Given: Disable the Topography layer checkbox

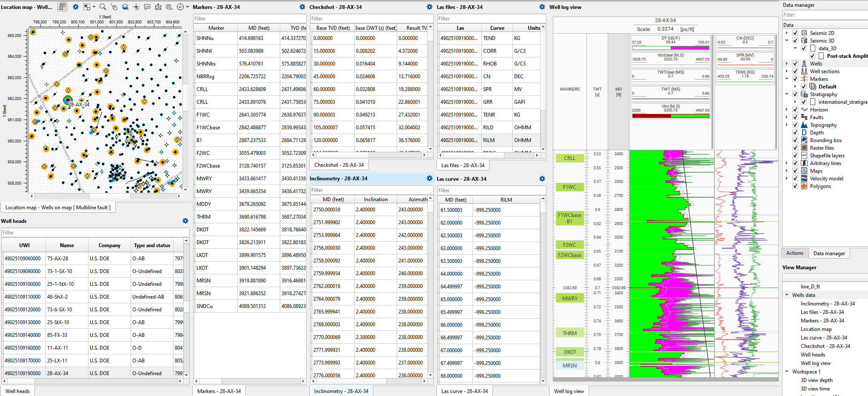Looking at the screenshot, I should click(795, 125).
